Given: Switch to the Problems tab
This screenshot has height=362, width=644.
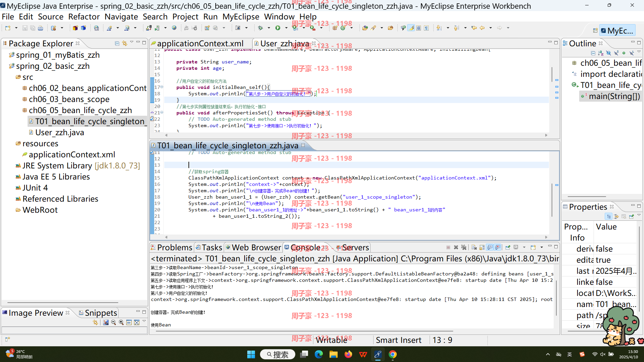Looking at the screenshot, I should [x=172, y=248].
